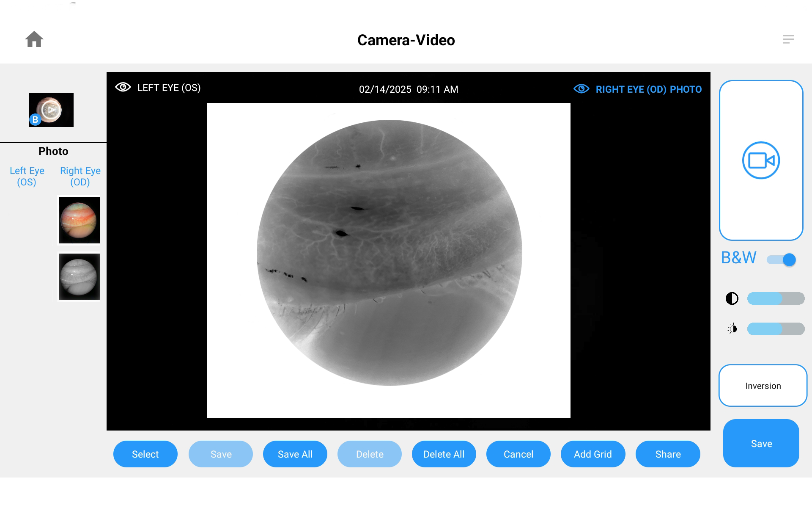Go to the Home screen icon

click(34, 39)
